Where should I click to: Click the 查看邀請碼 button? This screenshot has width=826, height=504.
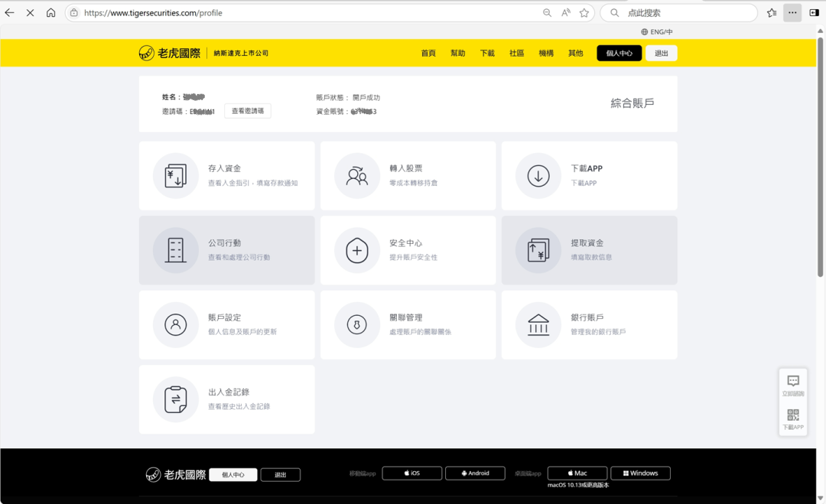click(247, 110)
